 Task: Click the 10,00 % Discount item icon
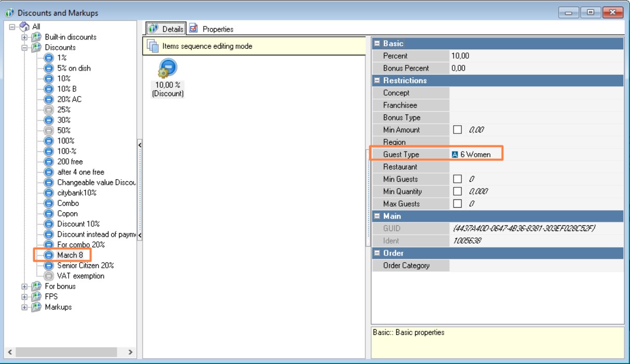[x=167, y=69]
